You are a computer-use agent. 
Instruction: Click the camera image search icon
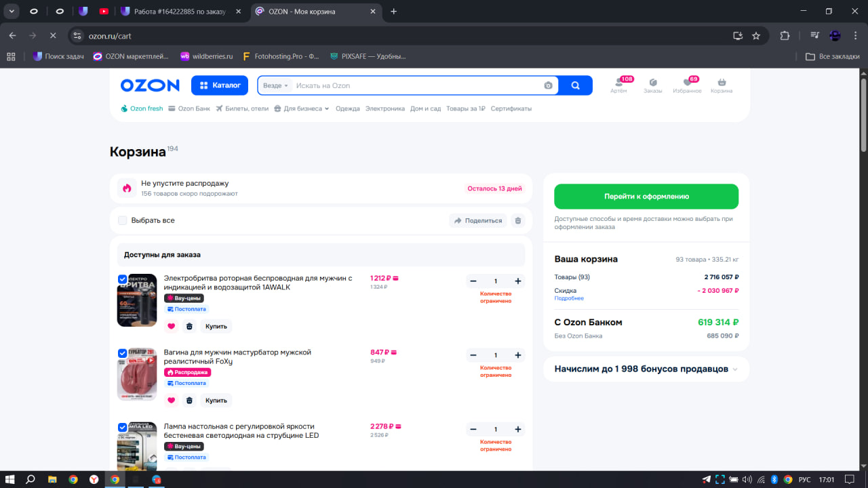coord(548,85)
